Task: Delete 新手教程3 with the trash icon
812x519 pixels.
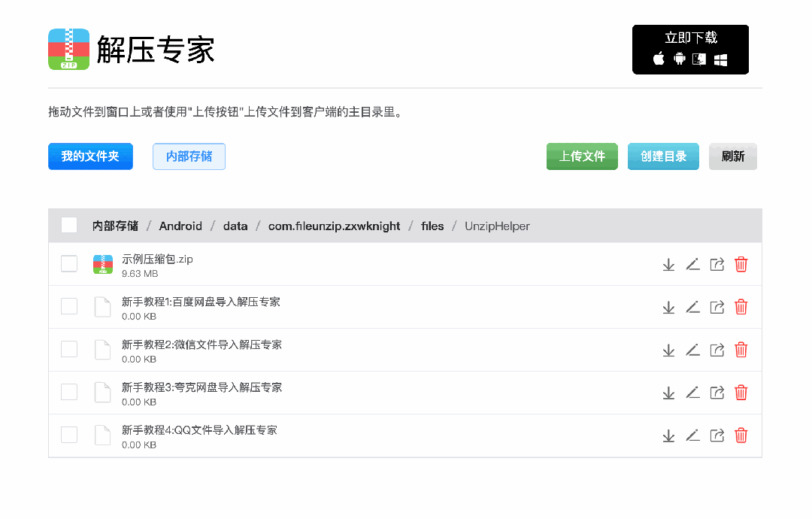Action: coord(741,392)
